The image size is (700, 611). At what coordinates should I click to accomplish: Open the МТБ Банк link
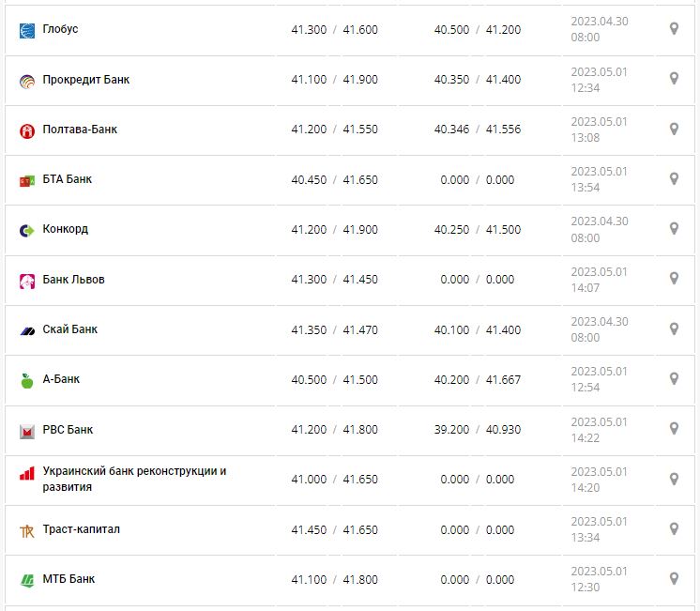pos(68,579)
